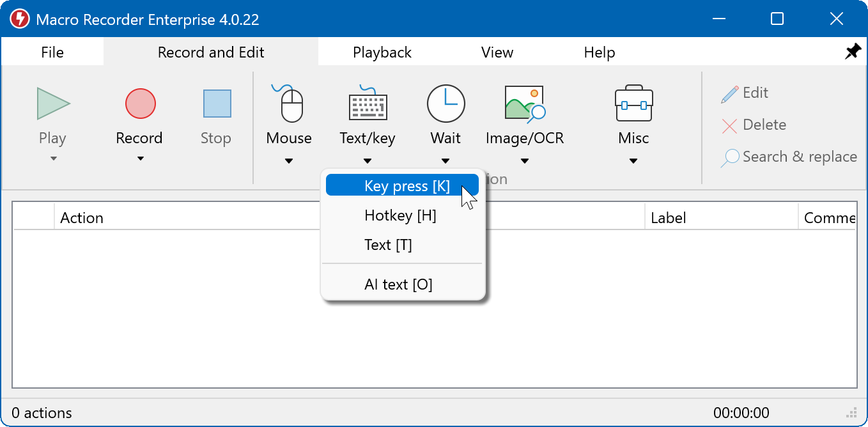Click the Edit pencil icon

tap(729, 94)
